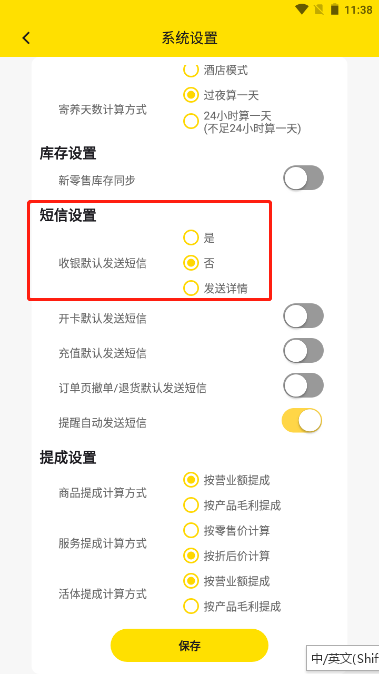Select 按产品毛利提成 under 商品提成计算方式
The image size is (379, 674).
point(191,505)
